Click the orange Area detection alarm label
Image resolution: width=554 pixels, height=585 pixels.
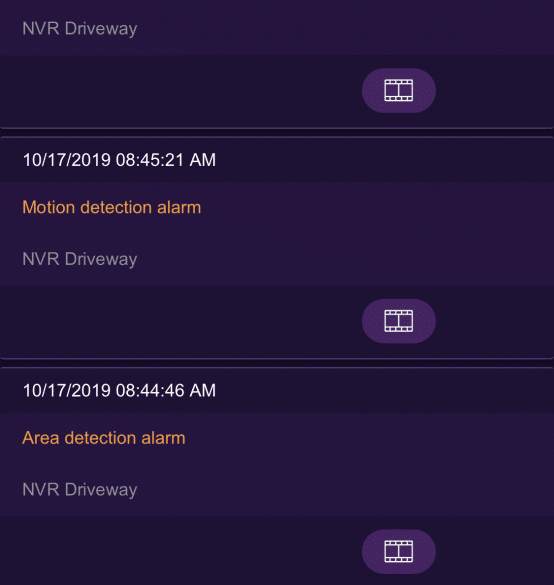tap(104, 438)
